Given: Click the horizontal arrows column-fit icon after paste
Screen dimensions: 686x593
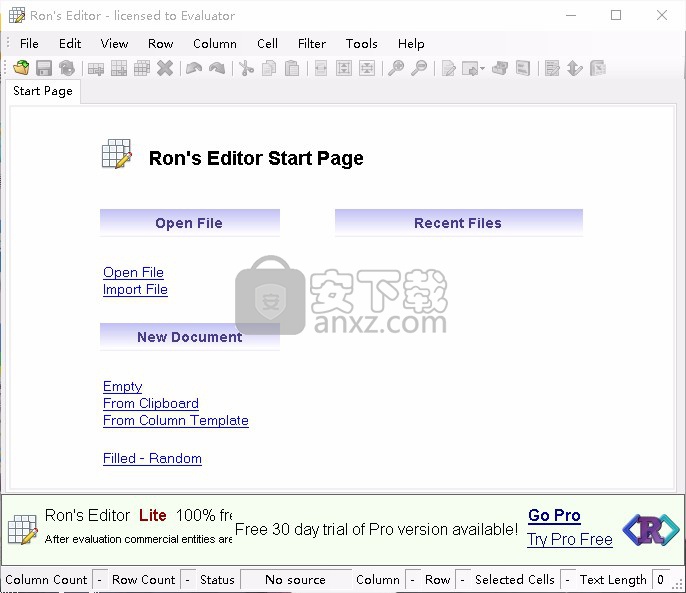Looking at the screenshot, I should tap(321, 68).
